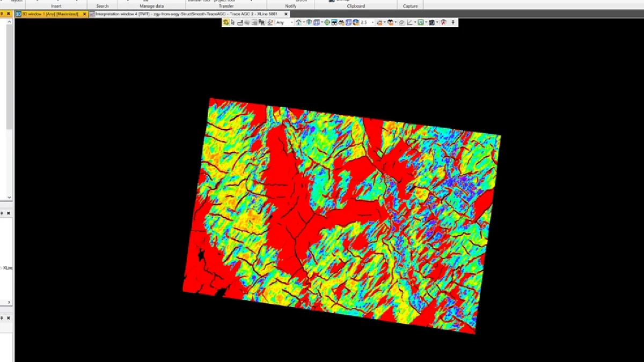Open the dropdown arrow beside the camera icon

(437, 23)
